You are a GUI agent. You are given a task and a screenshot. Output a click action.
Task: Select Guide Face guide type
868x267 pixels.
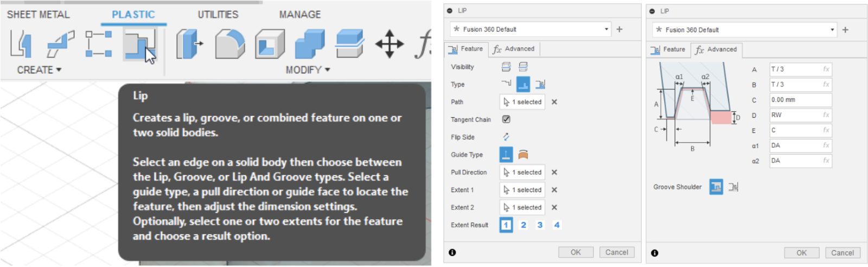[x=523, y=155]
